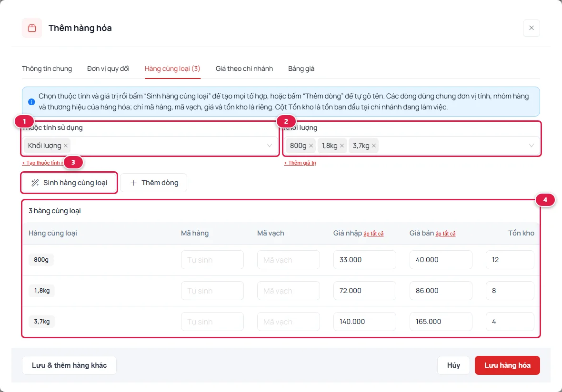Click the 800g variant name in the table
This screenshot has width=562, height=392.
41,260
